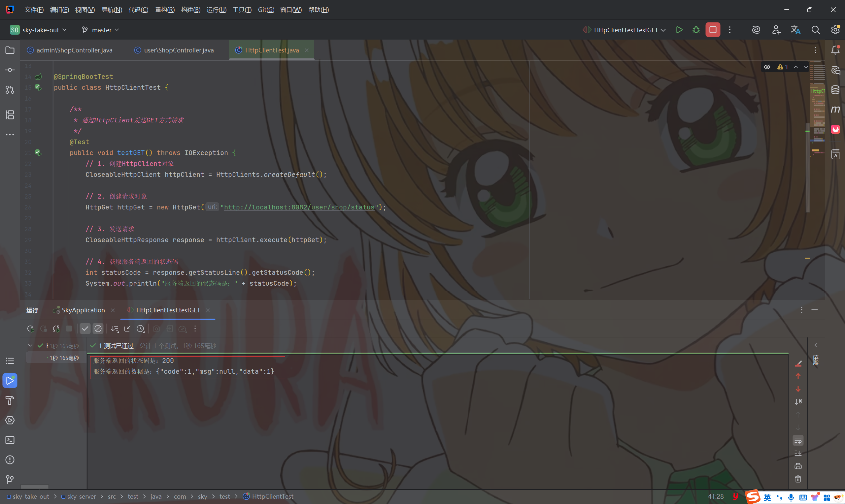
Task: Open the Terminal tool window
Action: pyautogui.click(x=10, y=440)
